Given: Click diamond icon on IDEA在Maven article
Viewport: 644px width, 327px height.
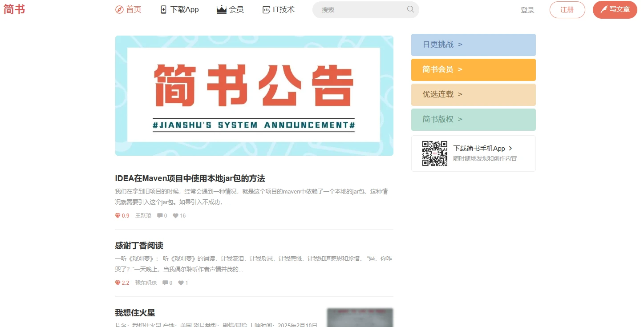Looking at the screenshot, I should click(118, 216).
